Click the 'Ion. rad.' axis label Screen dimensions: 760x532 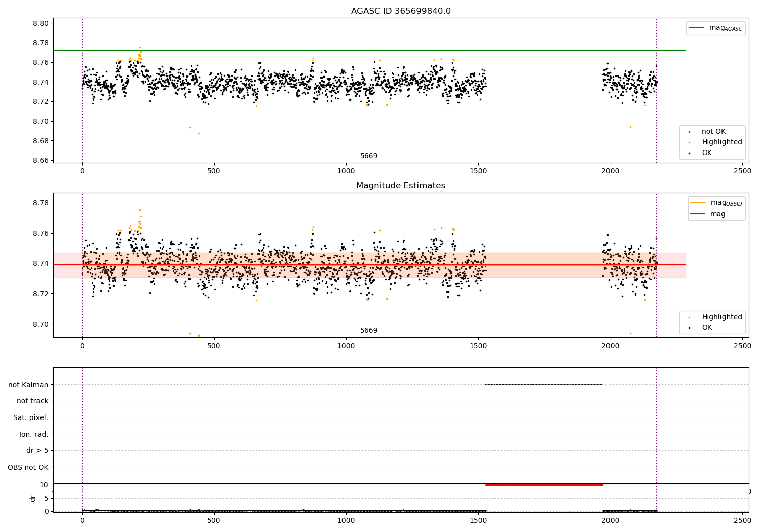coord(34,434)
